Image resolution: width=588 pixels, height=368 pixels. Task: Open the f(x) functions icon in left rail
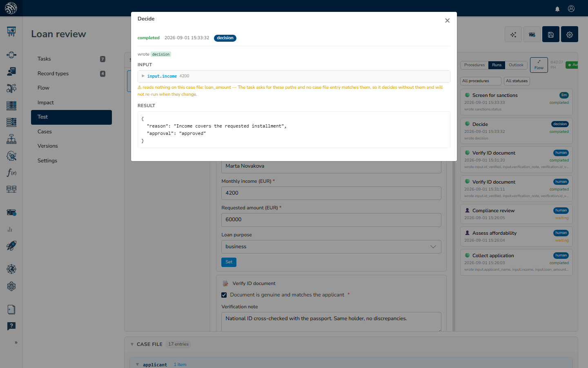click(11, 173)
